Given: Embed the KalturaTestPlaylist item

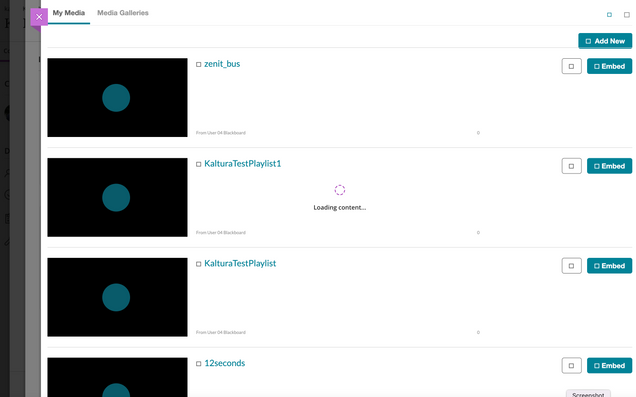Looking at the screenshot, I should coord(609,266).
